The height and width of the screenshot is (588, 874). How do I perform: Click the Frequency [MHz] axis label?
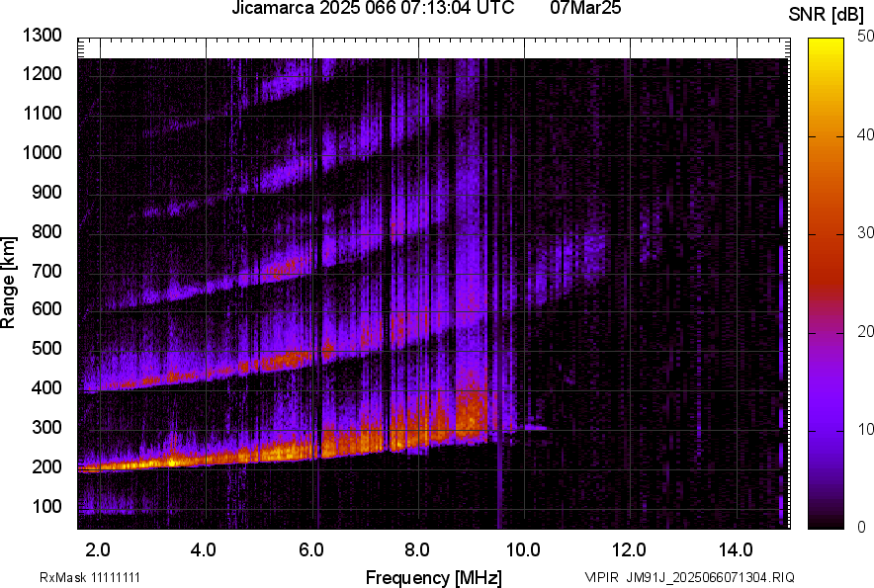[x=433, y=577]
